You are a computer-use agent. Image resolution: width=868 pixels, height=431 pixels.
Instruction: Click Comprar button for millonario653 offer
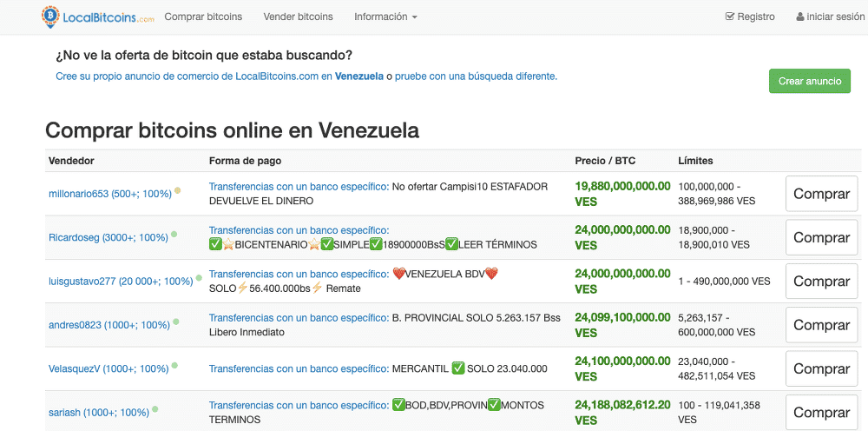coord(821,194)
